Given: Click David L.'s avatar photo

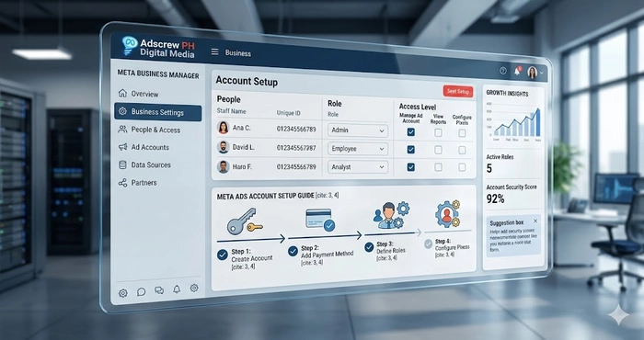Looking at the screenshot, I should [223, 147].
